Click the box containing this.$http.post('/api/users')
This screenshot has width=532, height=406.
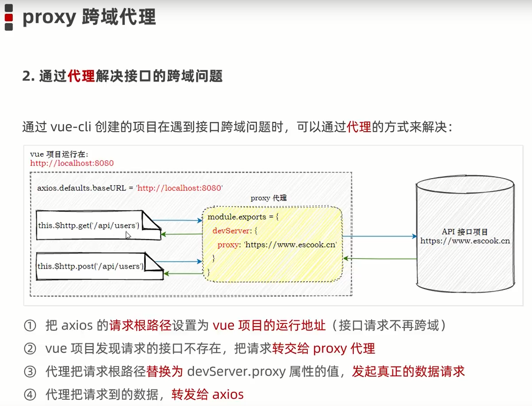[99, 266]
